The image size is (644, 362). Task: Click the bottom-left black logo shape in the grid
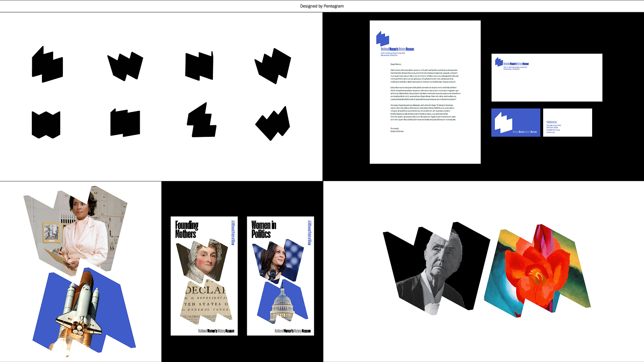pyautogui.click(x=46, y=125)
